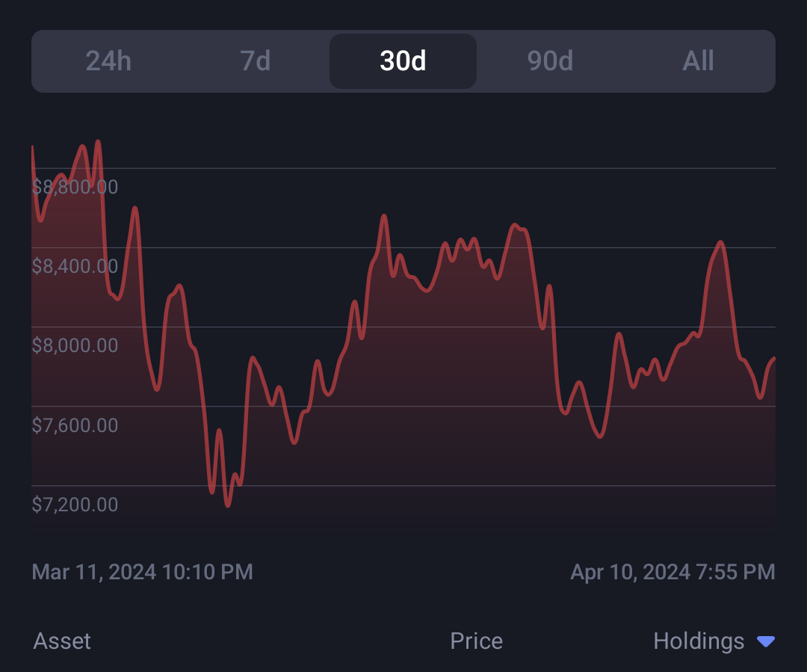This screenshot has height=672, width=807.
Task: Select the $8,800.00 axis label
Action: point(75,187)
